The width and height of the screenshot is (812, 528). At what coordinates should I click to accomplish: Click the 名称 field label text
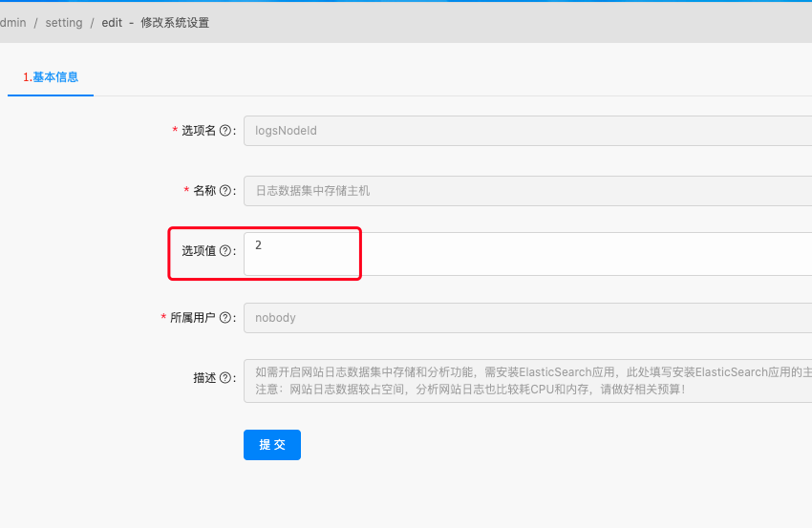204,191
